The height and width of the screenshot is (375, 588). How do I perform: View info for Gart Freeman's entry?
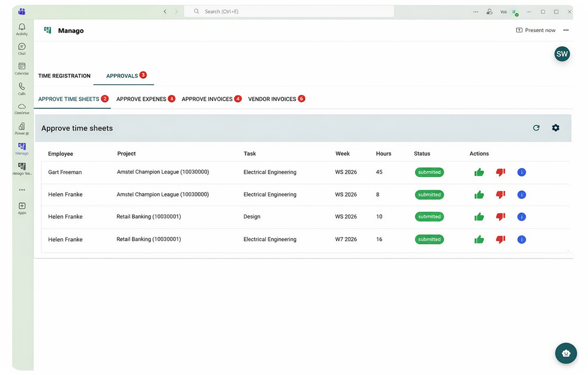[x=522, y=172]
